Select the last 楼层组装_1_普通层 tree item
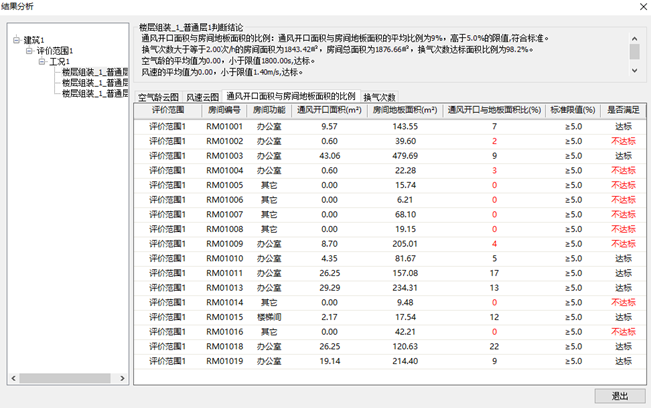This screenshot has height=408, width=651. coord(94,93)
